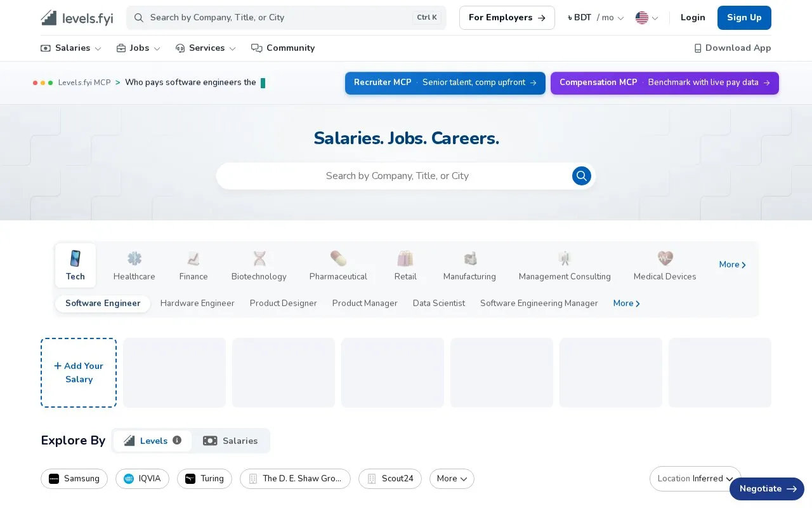The width and height of the screenshot is (812, 508).
Task: Open Download App link
Action: [733, 48]
